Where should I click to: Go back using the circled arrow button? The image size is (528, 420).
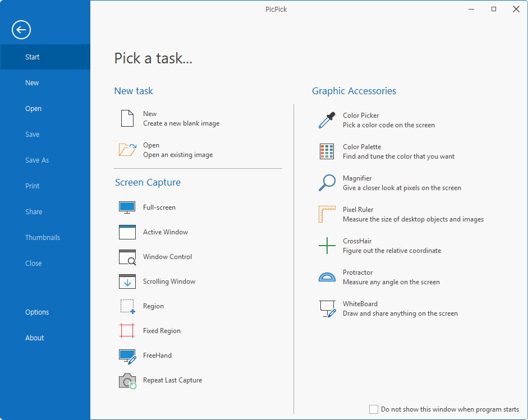21,30
